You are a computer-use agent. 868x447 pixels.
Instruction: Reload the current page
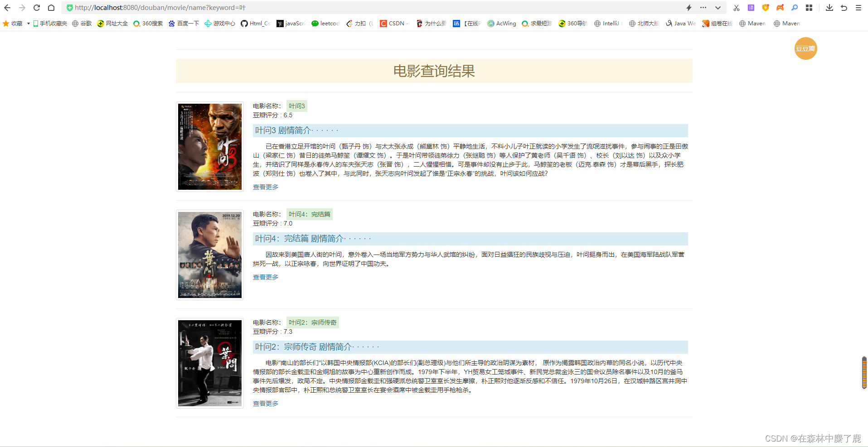point(37,8)
